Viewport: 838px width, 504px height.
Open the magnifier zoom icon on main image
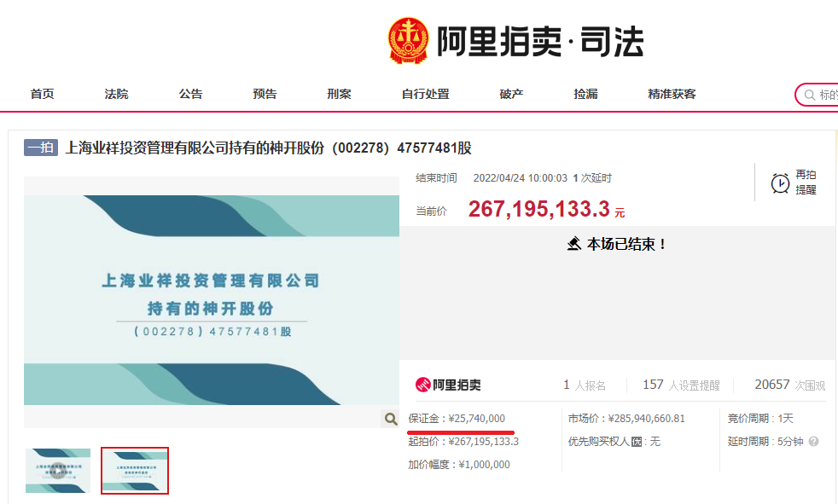pyautogui.click(x=391, y=419)
